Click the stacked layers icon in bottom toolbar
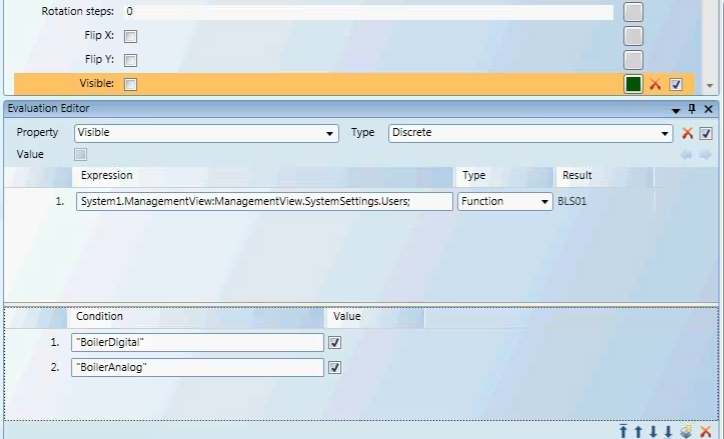 686,431
